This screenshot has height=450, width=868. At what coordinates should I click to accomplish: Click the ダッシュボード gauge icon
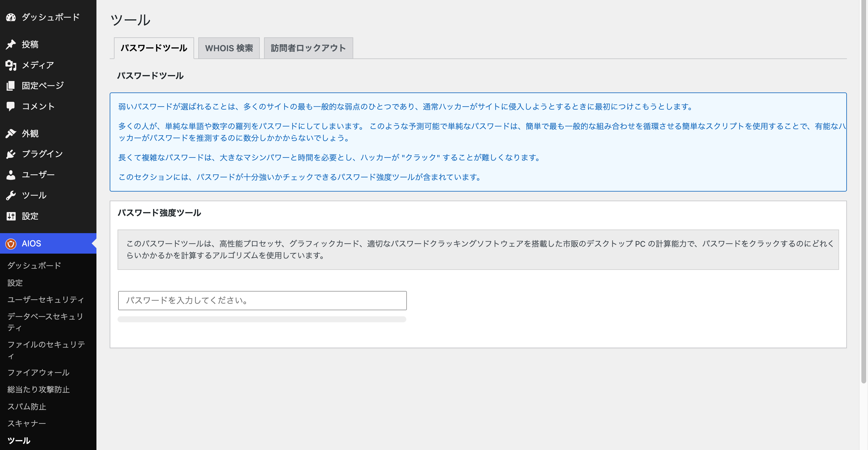click(x=11, y=17)
